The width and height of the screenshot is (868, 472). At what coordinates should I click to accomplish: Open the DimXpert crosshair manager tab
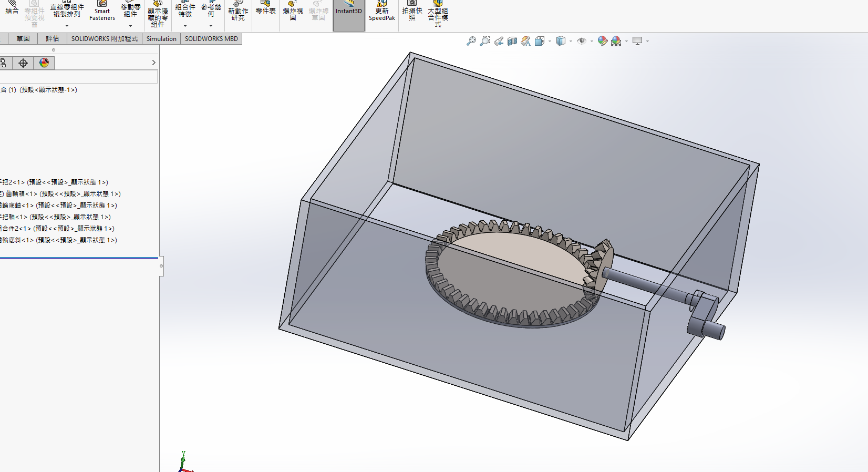click(23, 63)
